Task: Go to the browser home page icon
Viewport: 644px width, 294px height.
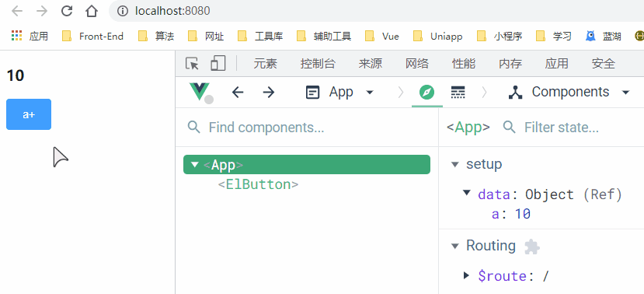Action: click(91, 11)
